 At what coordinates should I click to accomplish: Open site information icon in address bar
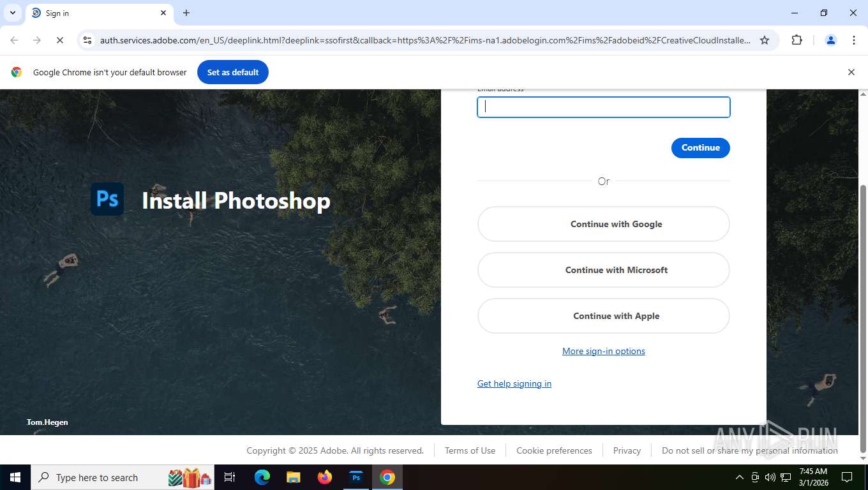coord(87,40)
